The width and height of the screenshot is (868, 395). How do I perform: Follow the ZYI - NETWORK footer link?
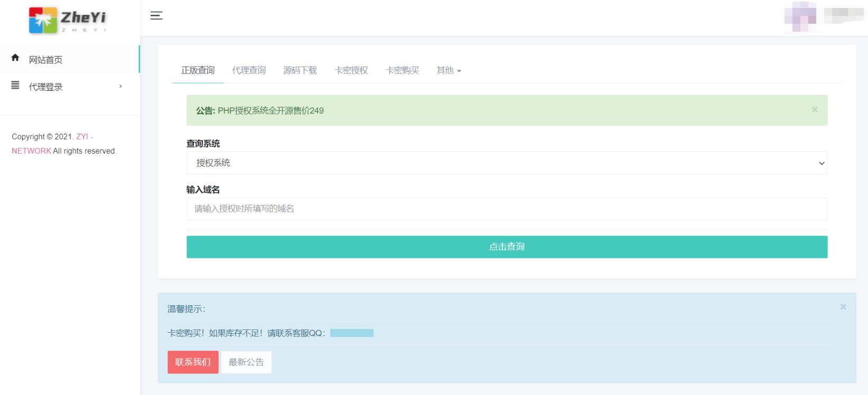52,144
